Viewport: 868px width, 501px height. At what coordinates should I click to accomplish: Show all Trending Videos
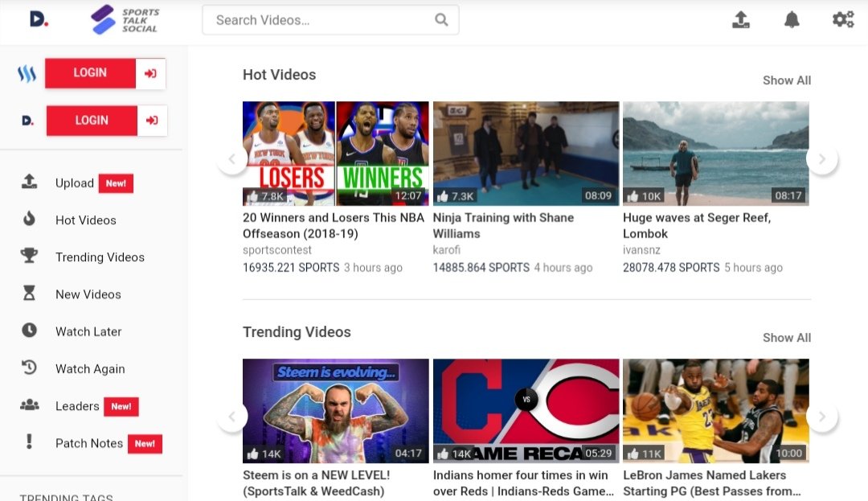pyautogui.click(x=787, y=338)
